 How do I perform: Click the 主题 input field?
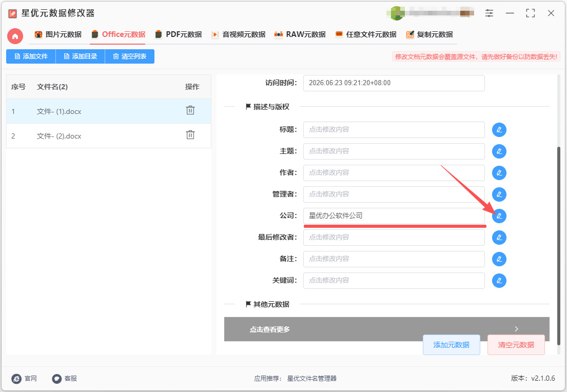pyautogui.click(x=394, y=151)
